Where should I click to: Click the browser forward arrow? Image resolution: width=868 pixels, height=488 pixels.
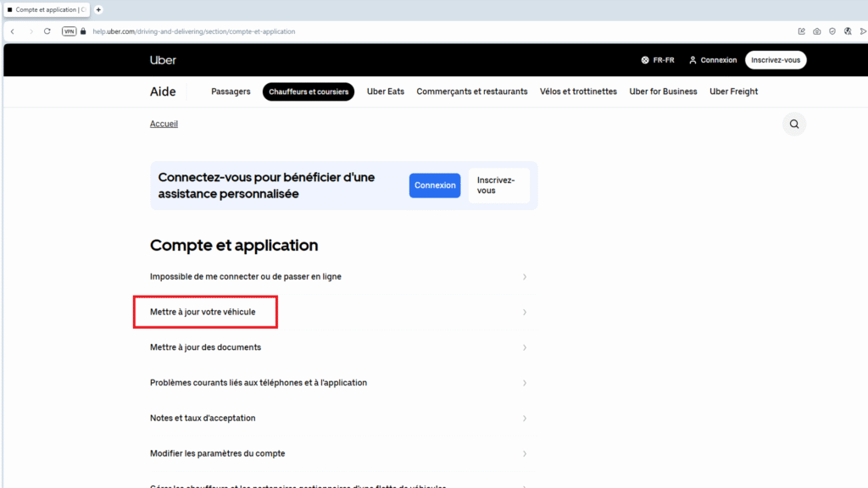pyautogui.click(x=31, y=31)
